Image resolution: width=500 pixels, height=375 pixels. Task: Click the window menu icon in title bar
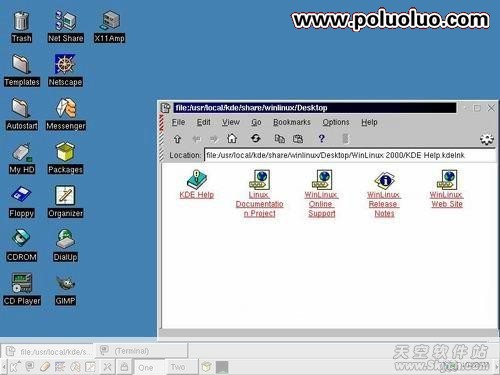point(166,108)
